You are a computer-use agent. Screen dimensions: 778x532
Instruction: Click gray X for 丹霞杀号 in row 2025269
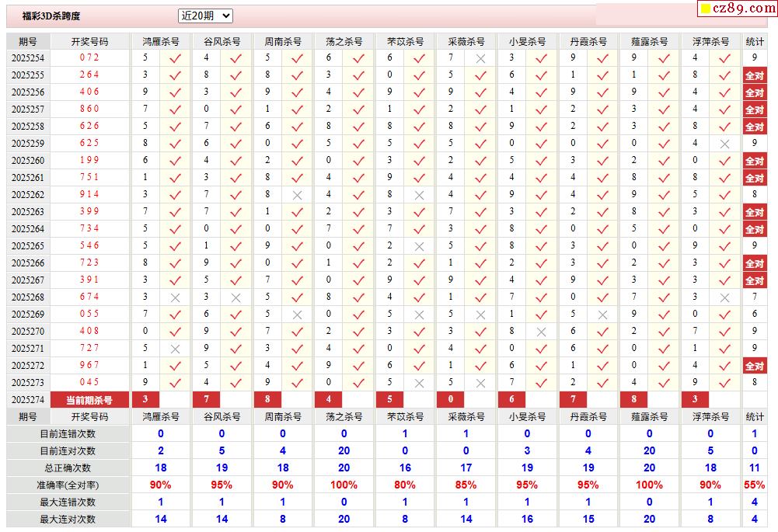click(x=602, y=315)
